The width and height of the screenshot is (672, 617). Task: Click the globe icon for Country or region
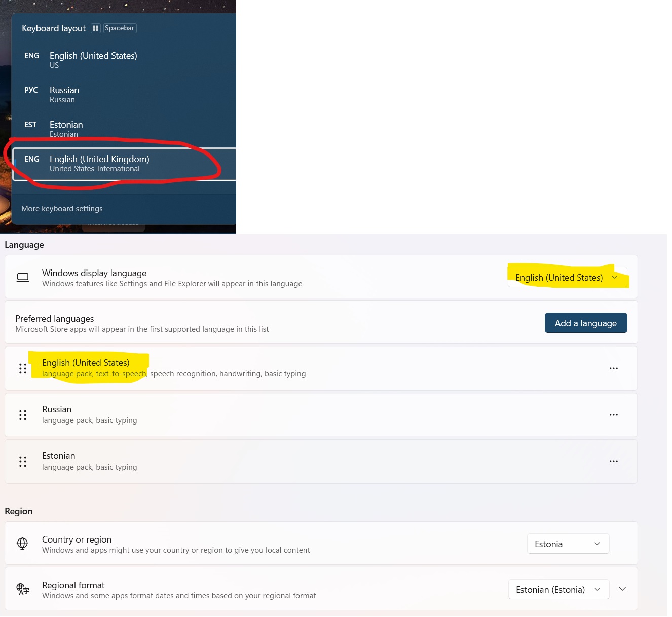click(23, 544)
